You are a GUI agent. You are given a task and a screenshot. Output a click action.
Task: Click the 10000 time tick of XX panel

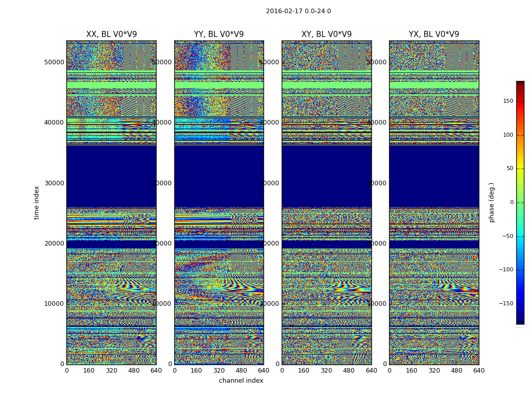(x=54, y=304)
